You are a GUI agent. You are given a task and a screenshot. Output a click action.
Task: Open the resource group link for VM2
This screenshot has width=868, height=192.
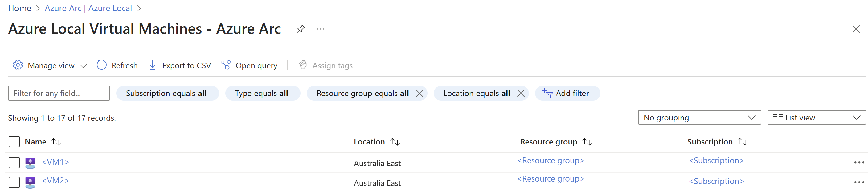tap(551, 179)
